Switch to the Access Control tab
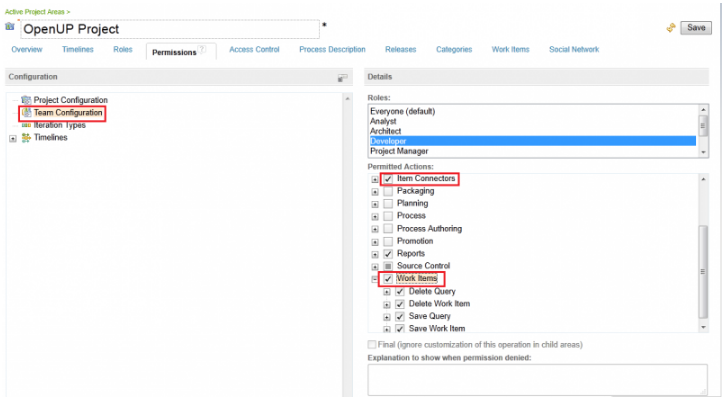This screenshot has width=723, height=400. [x=254, y=49]
